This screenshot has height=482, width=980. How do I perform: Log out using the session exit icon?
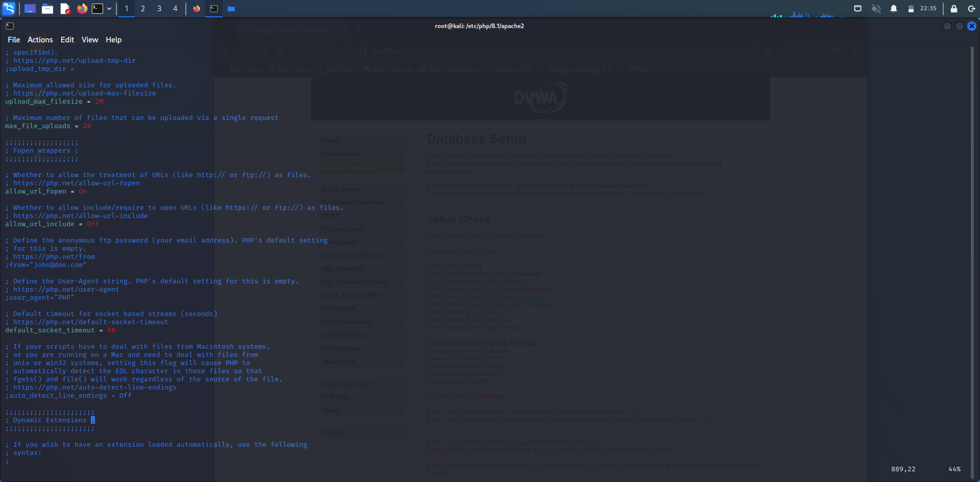click(x=972, y=9)
